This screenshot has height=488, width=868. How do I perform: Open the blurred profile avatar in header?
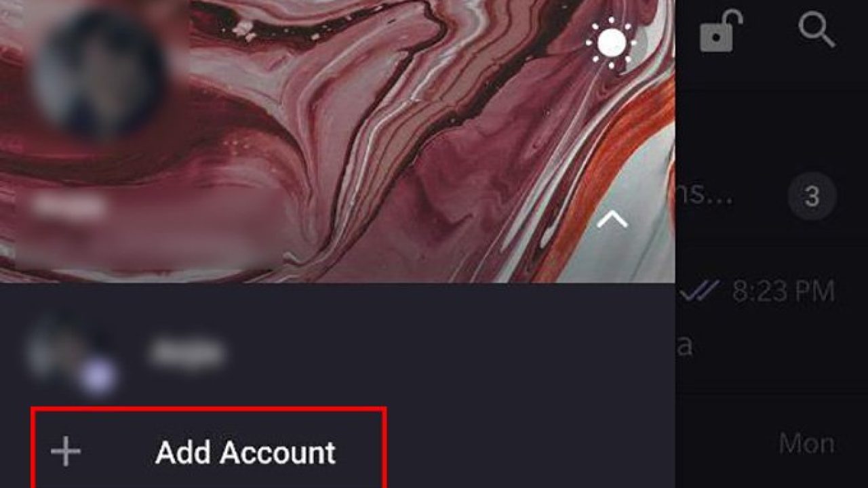click(x=99, y=73)
